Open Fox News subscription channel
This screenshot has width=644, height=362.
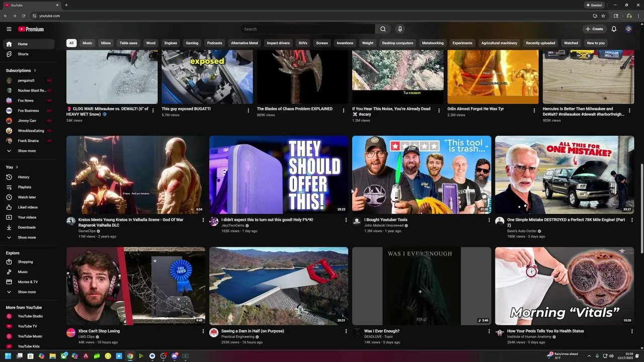[30, 101]
